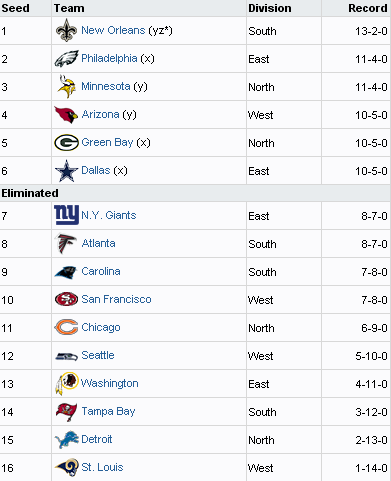Click the N.Y. Giants ny logo

point(66,215)
